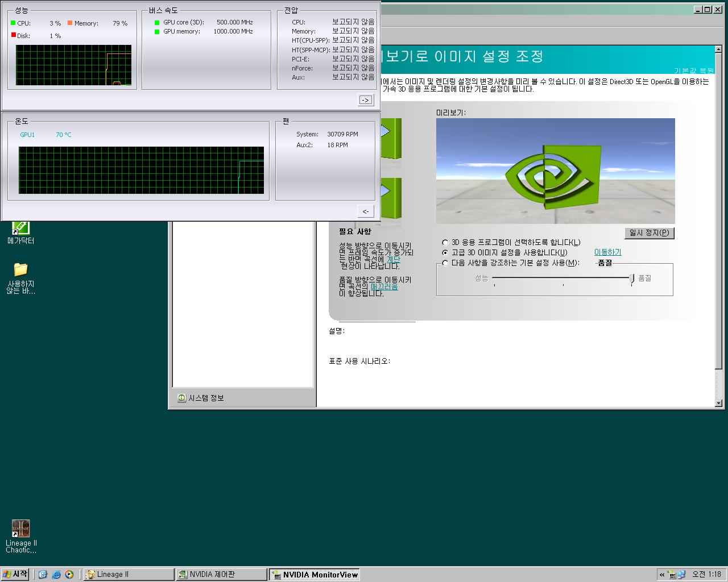Image resolution: width=728 pixels, height=582 pixels.
Task: Select '다음 사항을 강조하는 기본 설정 사용' radio
Action: 445,263
